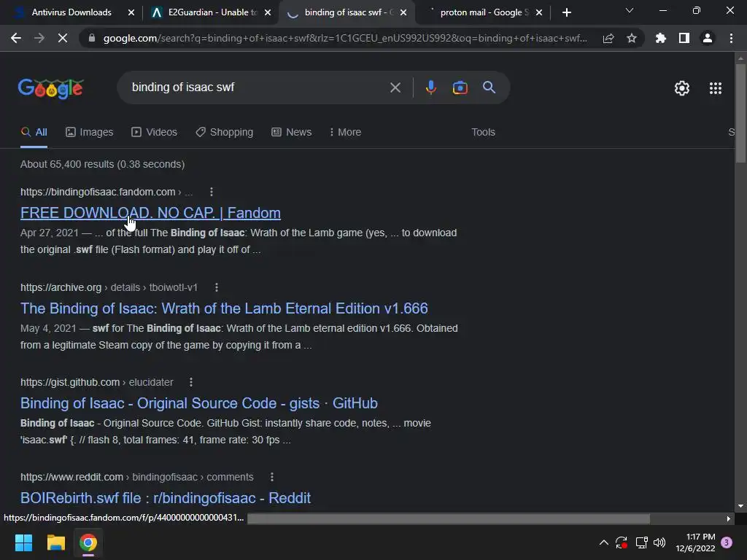Screen dimensions: 747x560
Task: Expand the More search filters menu
Action: (x=345, y=133)
